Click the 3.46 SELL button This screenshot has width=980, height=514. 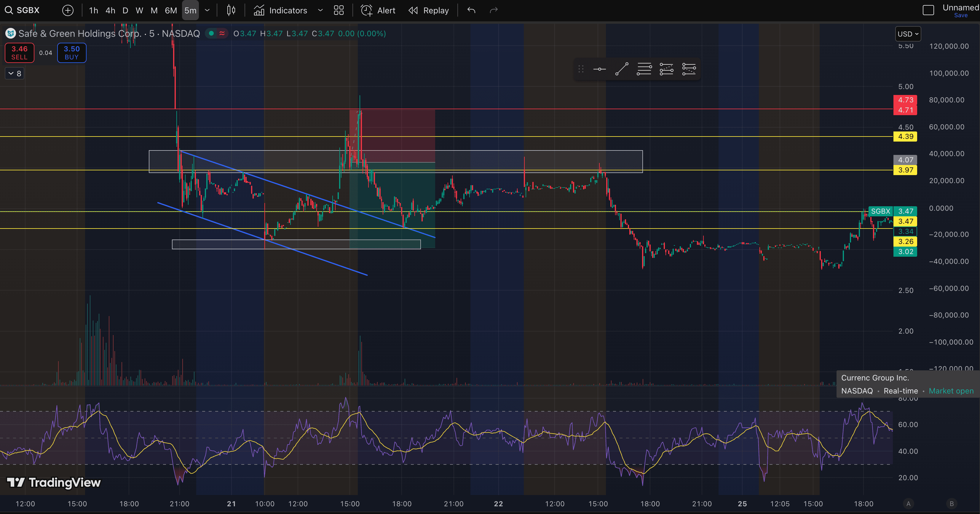coord(19,53)
